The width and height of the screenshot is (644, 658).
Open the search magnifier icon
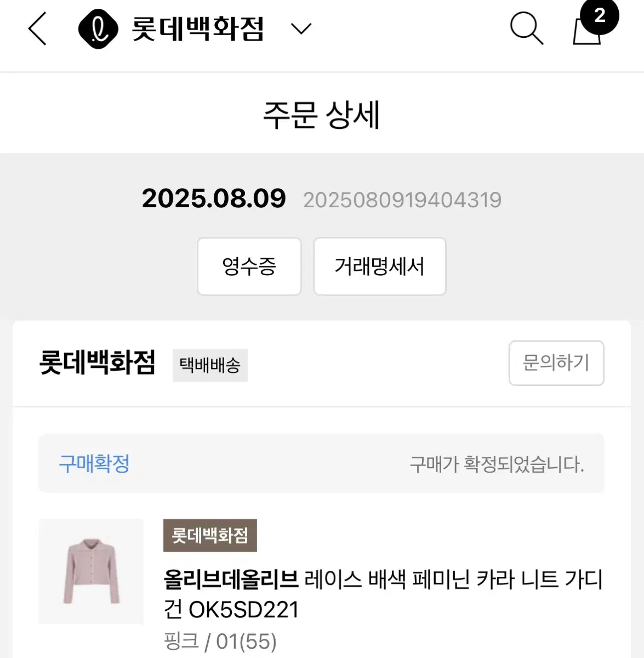[527, 28]
